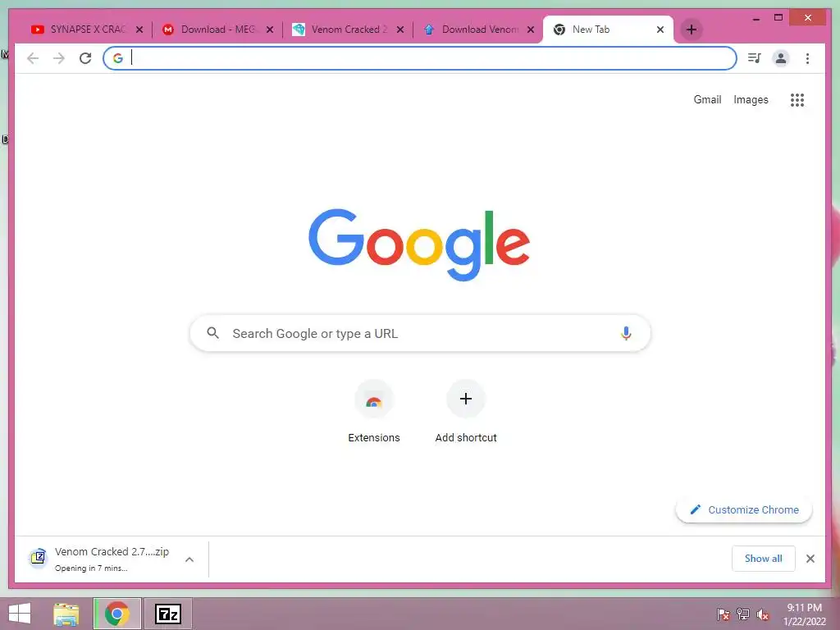Open the Google apps grid

pos(797,99)
